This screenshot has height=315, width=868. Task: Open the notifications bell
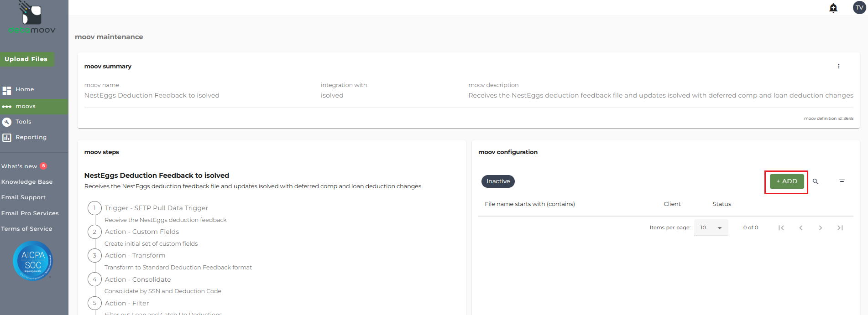pos(833,8)
